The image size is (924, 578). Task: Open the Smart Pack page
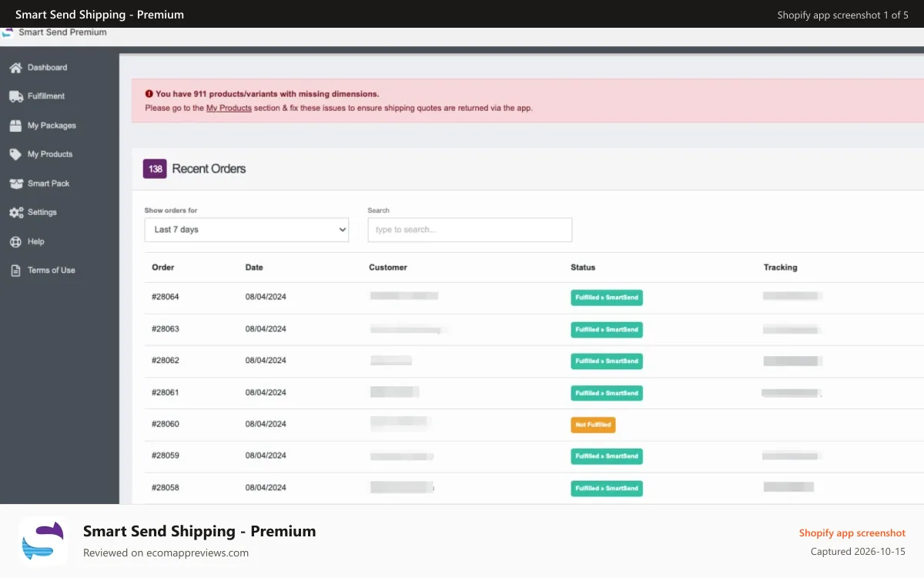49,183
